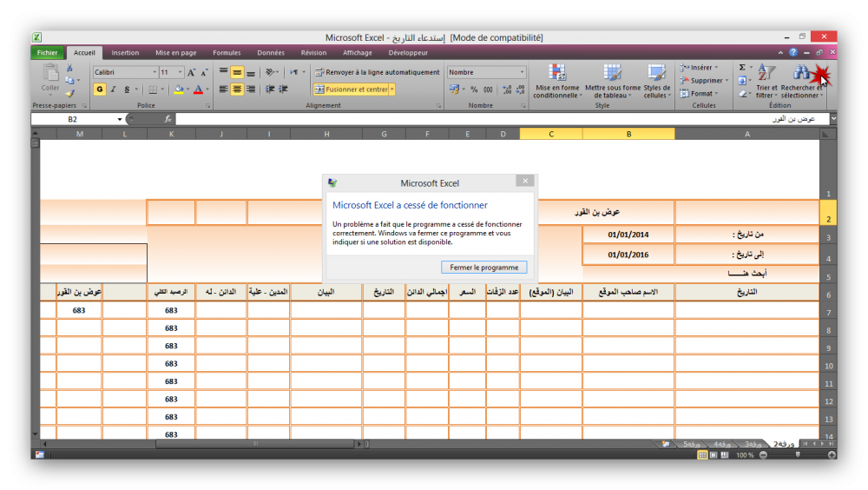868x490 pixels.
Task: Decrease font size with the small A icon
Action: pyautogui.click(x=204, y=72)
